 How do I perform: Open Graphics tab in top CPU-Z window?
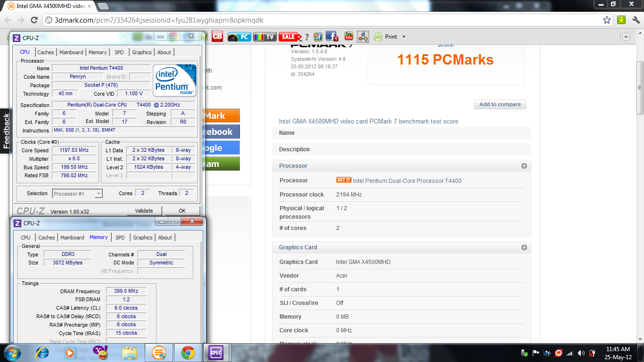tap(142, 52)
